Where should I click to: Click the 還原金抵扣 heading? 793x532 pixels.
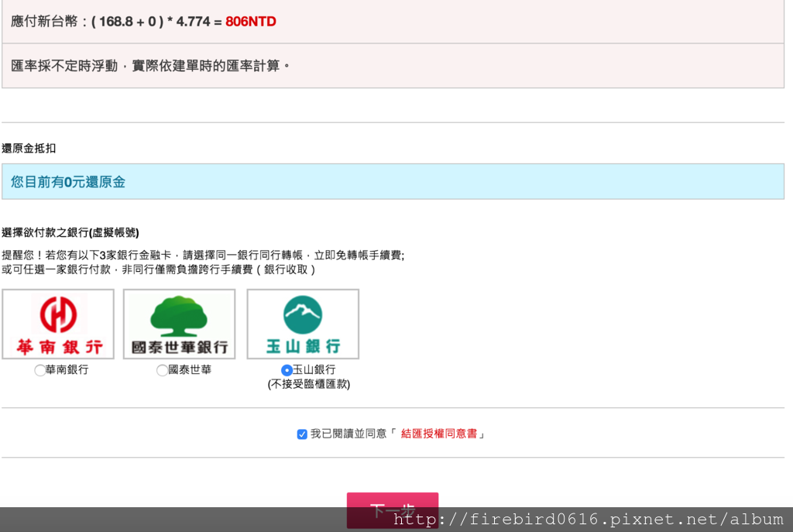point(29,149)
